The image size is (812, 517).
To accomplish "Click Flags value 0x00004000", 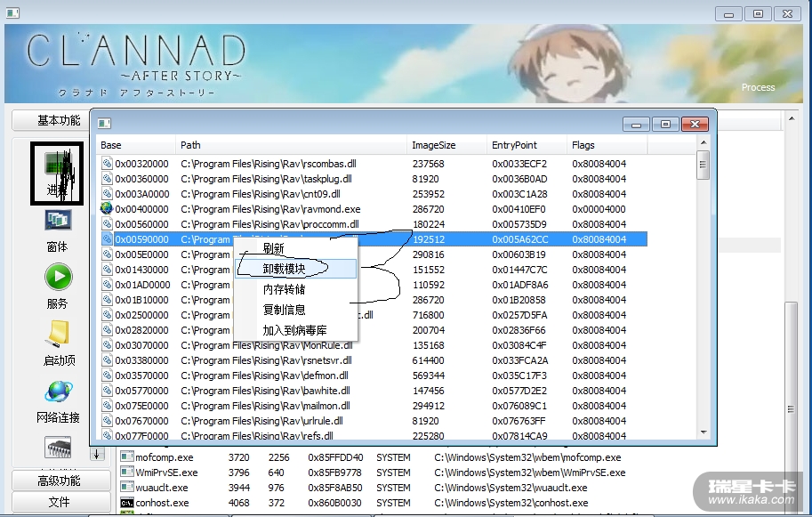I will click(x=599, y=209).
